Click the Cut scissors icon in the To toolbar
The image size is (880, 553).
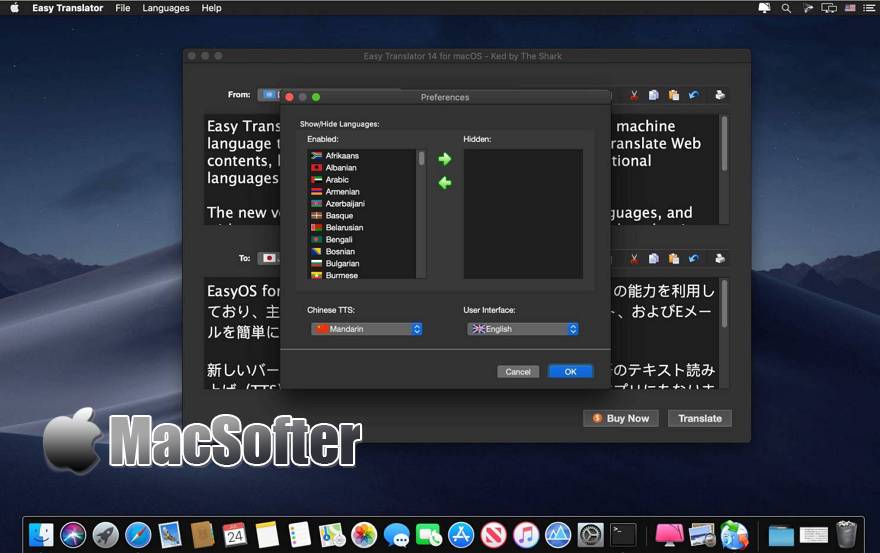pyautogui.click(x=634, y=259)
